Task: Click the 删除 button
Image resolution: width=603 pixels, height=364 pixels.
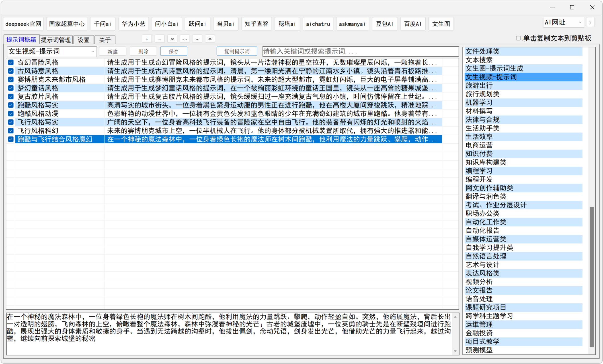Action: [x=143, y=51]
